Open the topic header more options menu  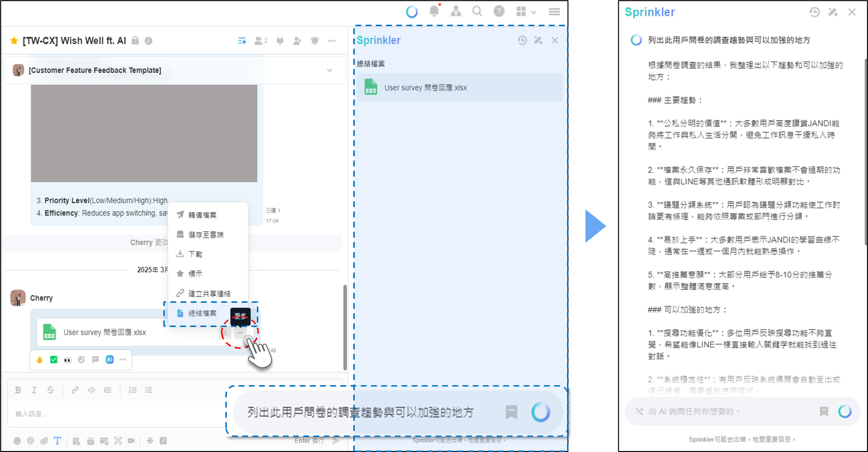click(332, 41)
